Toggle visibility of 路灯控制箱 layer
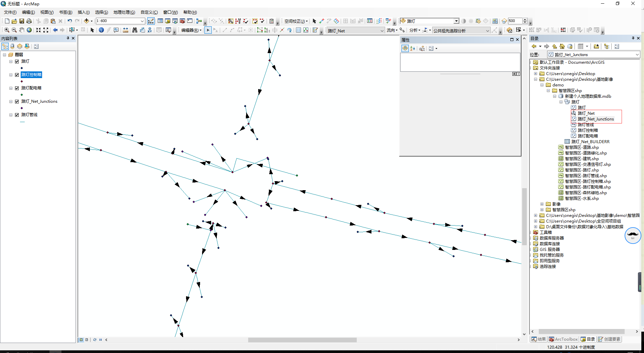The image size is (644, 353). 17,75
